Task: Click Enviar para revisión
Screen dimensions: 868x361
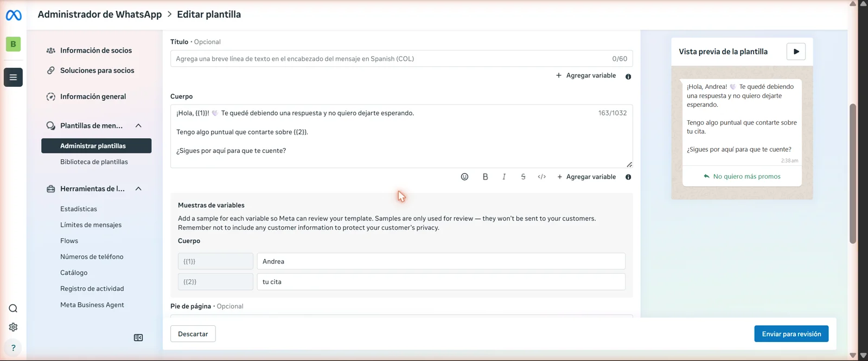Action: pyautogui.click(x=791, y=334)
